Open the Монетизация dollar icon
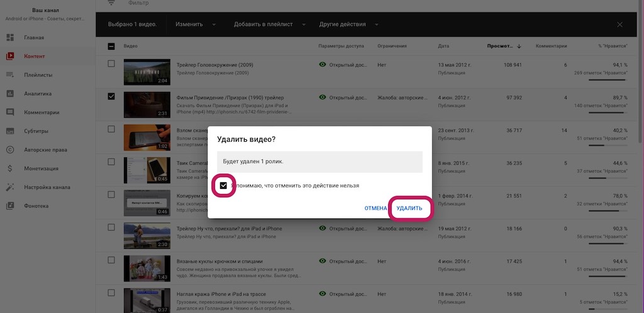 pos(10,168)
